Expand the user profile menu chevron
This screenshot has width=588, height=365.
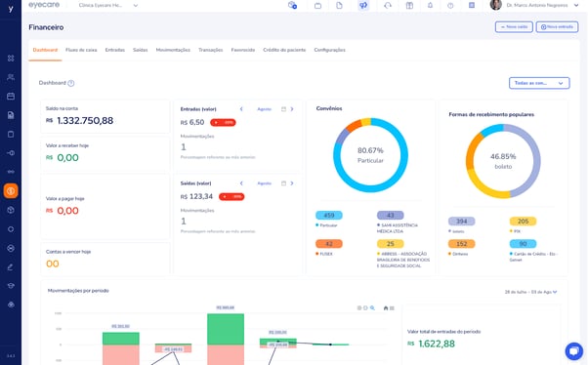point(576,5)
